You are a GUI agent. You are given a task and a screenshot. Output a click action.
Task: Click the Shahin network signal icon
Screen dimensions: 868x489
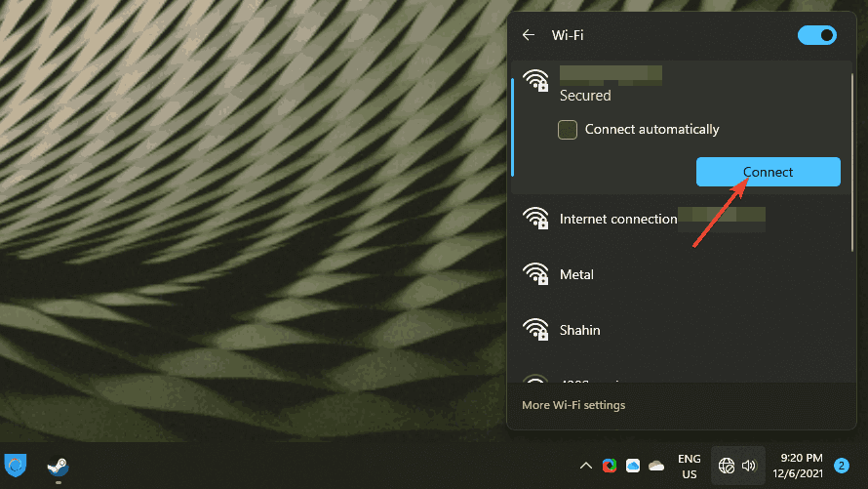point(535,330)
